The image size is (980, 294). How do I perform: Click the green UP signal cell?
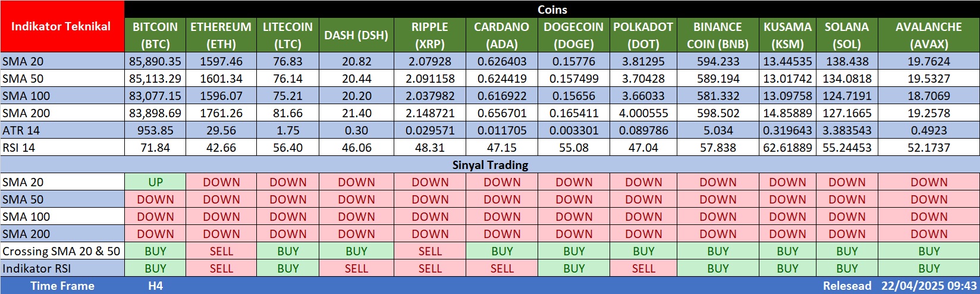click(155, 182)
